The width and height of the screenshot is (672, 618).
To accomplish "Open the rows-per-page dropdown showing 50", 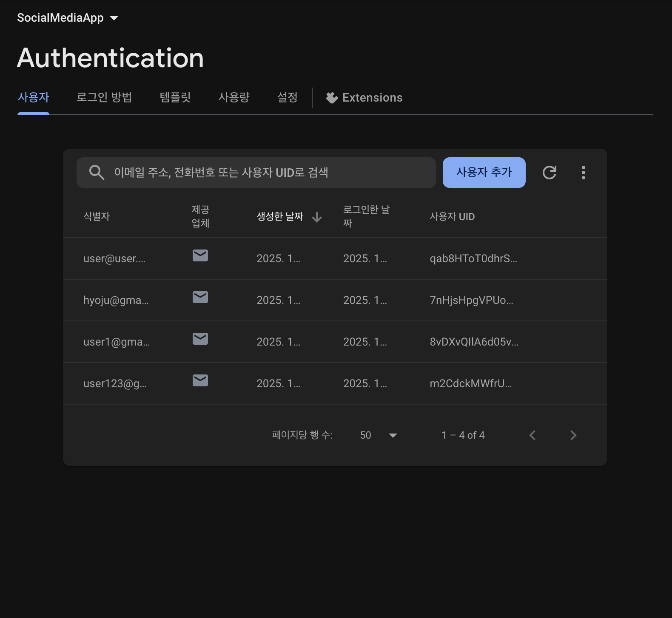I will [379, 435].
